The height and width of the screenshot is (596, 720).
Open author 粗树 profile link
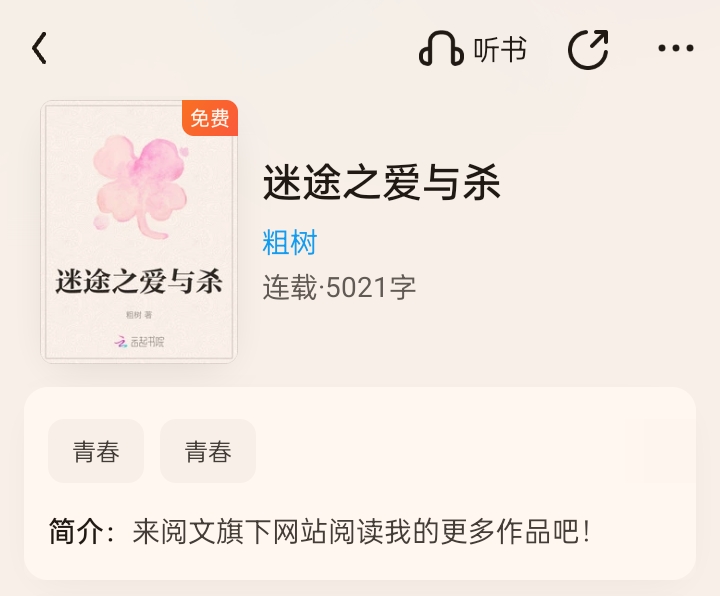(x=290, y=242)
